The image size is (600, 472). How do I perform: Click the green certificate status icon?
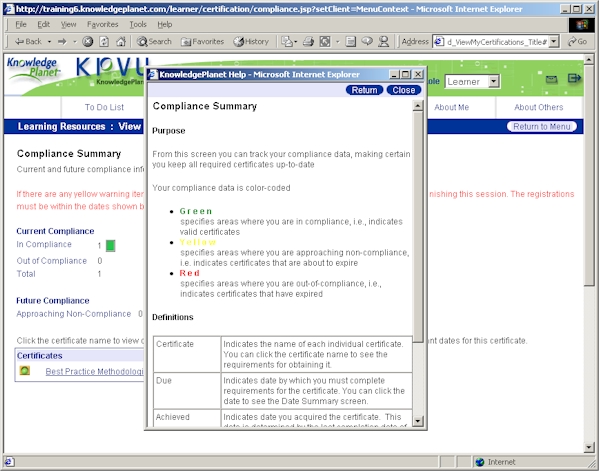click(x=24, y=371)
